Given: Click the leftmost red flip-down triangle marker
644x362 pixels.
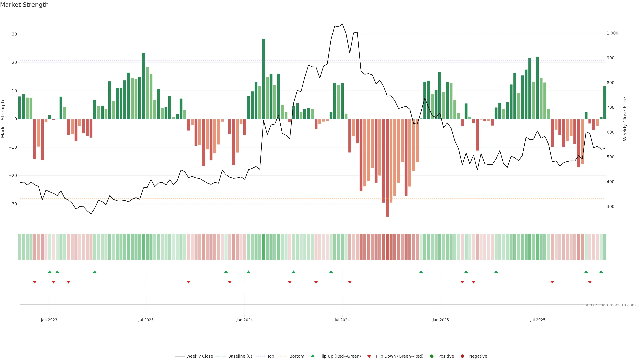Looking at the screenshot, I should tap(35, 282).
